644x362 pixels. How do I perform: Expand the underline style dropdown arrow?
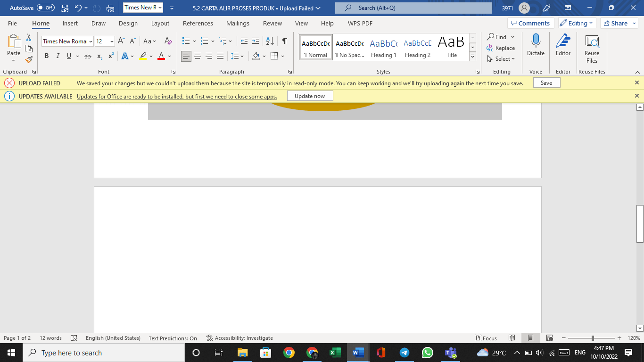pos(77,56)
